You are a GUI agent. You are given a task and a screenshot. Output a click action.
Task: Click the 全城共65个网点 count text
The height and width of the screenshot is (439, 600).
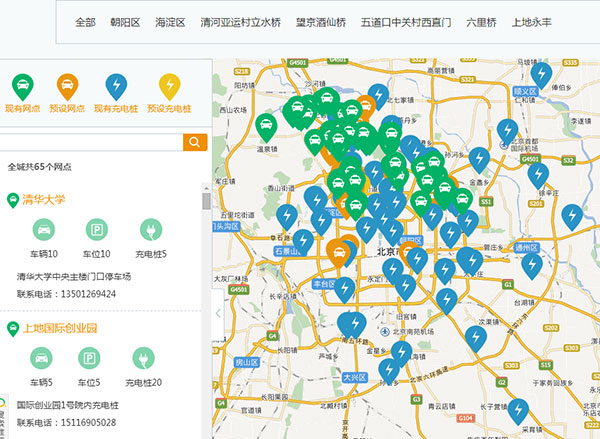tap(39, 167)
